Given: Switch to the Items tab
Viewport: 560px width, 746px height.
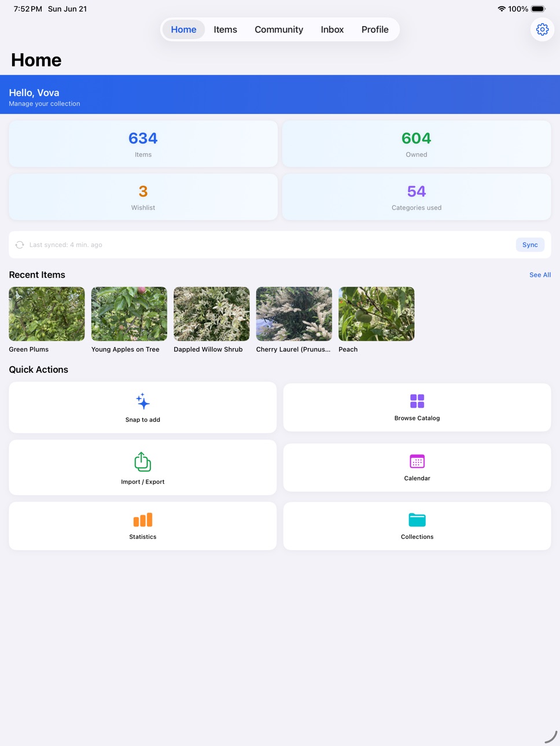Looking at the screenshot, I should (225, 29).
